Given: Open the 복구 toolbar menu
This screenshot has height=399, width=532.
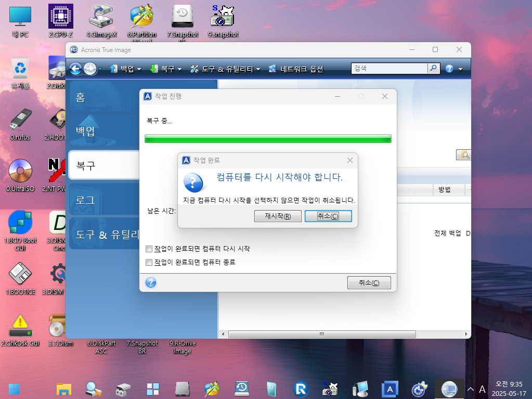Looking at the screenshot, I should (x=165, y=69).
